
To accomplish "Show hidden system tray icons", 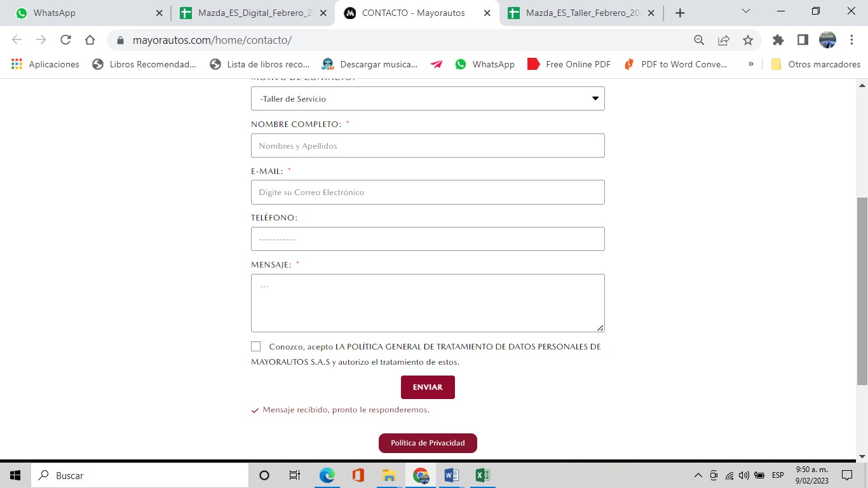I will [698, 475].
